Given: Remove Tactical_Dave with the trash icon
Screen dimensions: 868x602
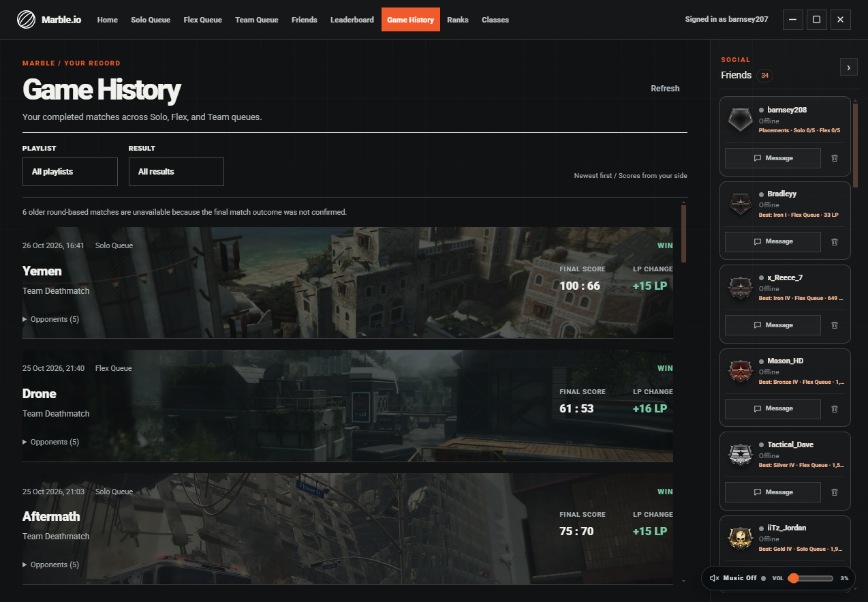Looking at the screenshot, I should pyautogui.click(x=835, y=492).
